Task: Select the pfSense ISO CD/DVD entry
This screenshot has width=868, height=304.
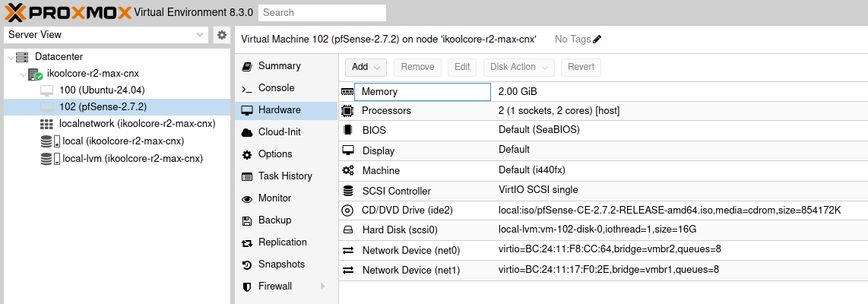Action: click(670, 211)
